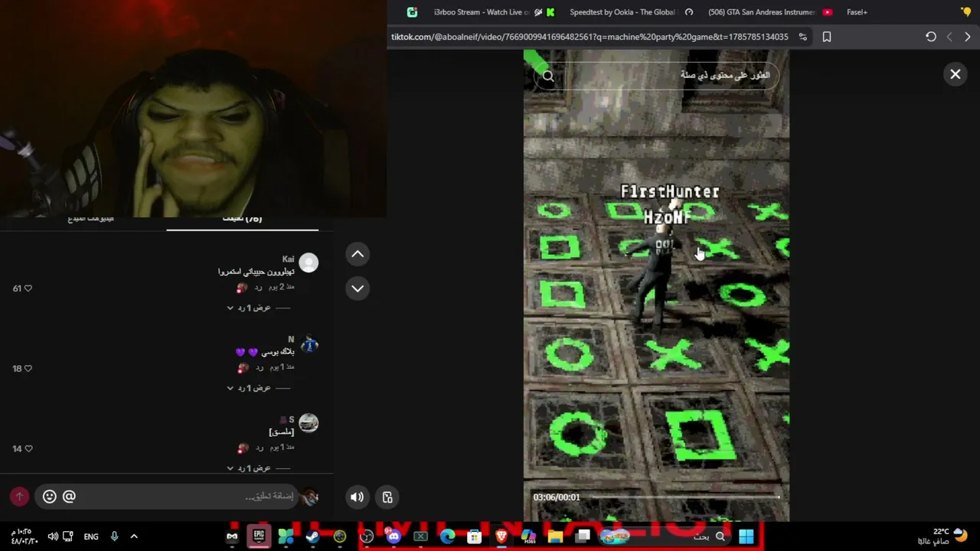Click the microphone icon in system tray
The width and height of the screenshot is (980, 551).
click(114, 536)
